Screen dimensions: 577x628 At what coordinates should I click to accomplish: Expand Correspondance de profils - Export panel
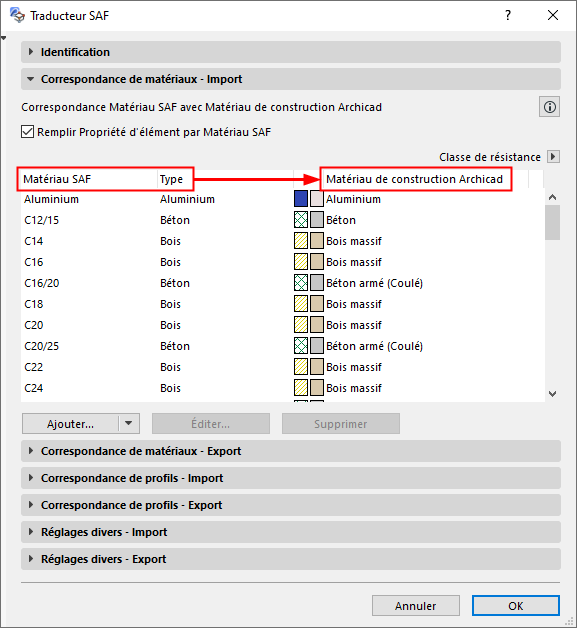coord(291,505)
